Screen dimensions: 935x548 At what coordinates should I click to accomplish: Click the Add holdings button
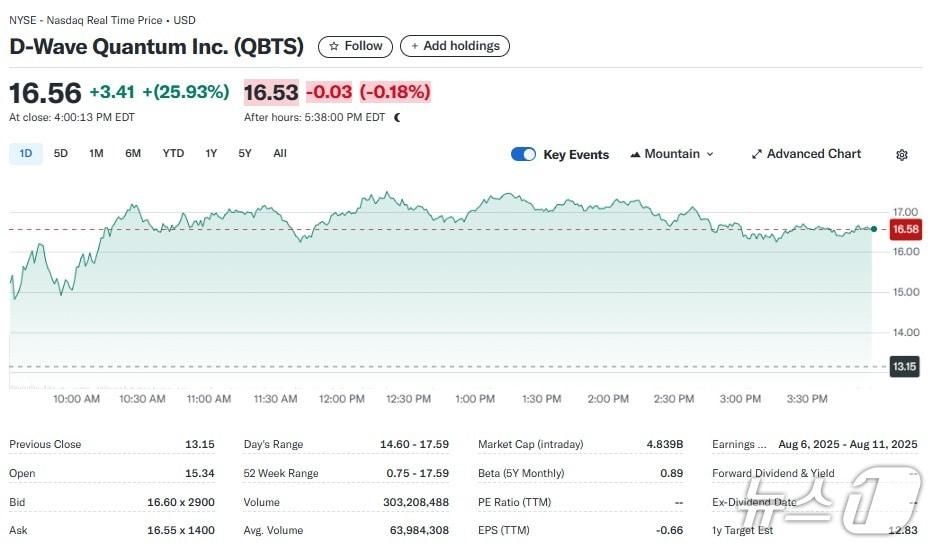tap(455, 46)
